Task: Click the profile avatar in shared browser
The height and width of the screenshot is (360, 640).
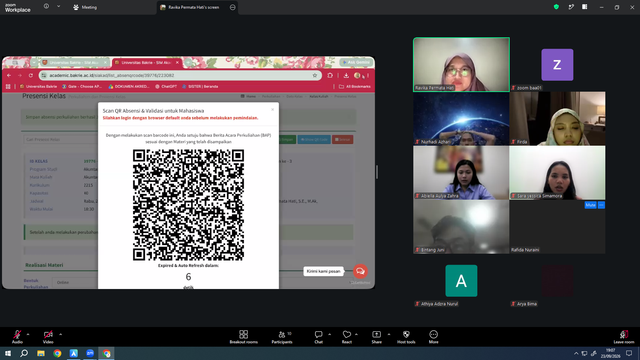Action: [357, 76]
